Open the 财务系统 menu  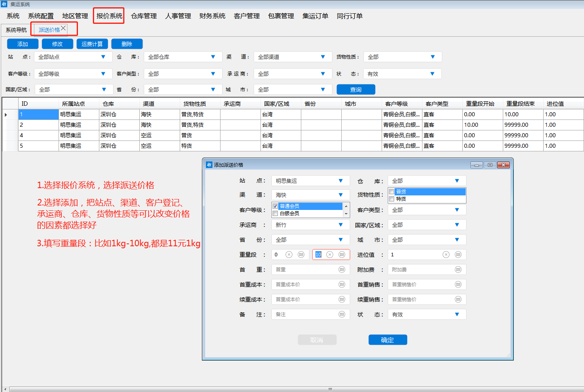pyautogui.click(x=212, y=16)
